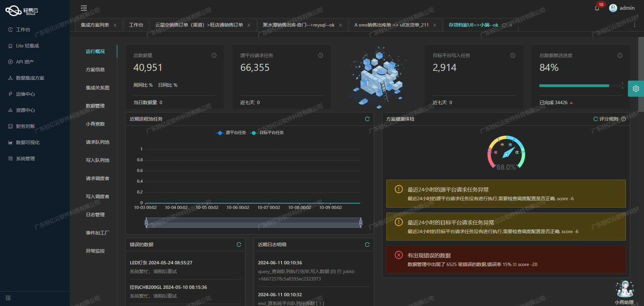Expand the 数据集成方案 menu arrow
This screenshot has width=644, height=306.
point(62,78)
